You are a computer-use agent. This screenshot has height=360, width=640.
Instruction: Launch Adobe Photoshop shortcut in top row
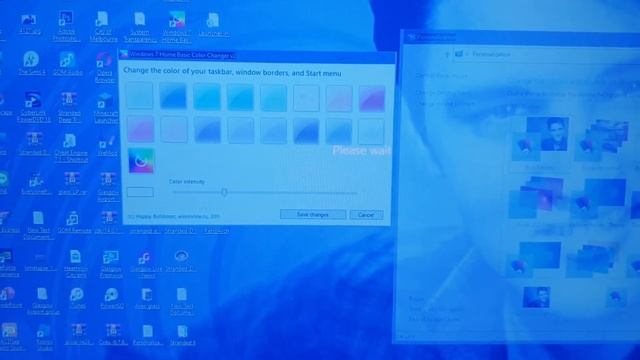tap(66, 26)
